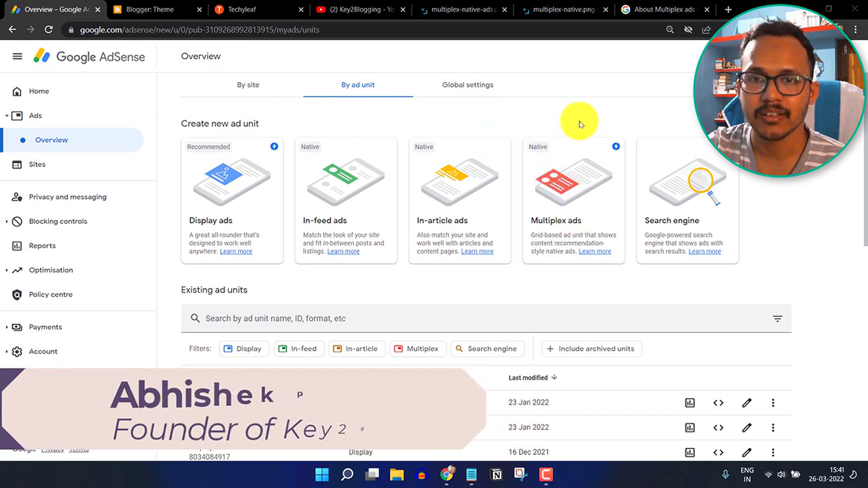Create a Display ads unit card
868x488 pixels.
tap(232, 201)
